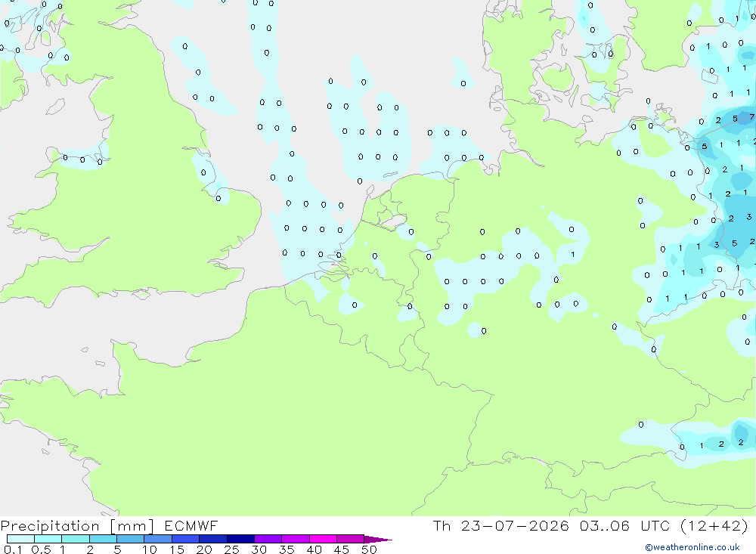Click the '(12+42)' forecast offset text
Image resolution: width=756 pixels, height=554 pixels.
pyautogui.click(x=714, y=526)
